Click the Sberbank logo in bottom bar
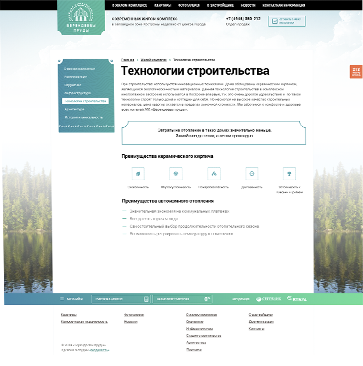 (x=268, y=299)
